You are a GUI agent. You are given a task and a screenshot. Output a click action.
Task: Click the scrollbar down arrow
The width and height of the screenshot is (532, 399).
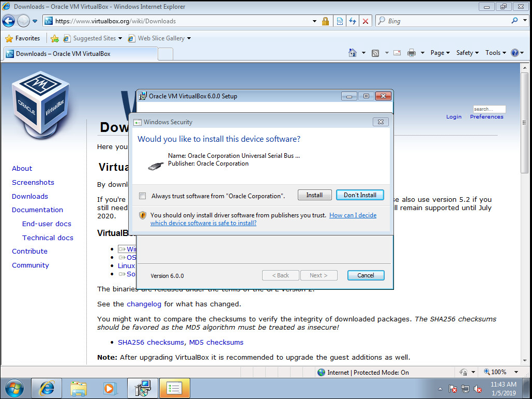pos(525,361)
